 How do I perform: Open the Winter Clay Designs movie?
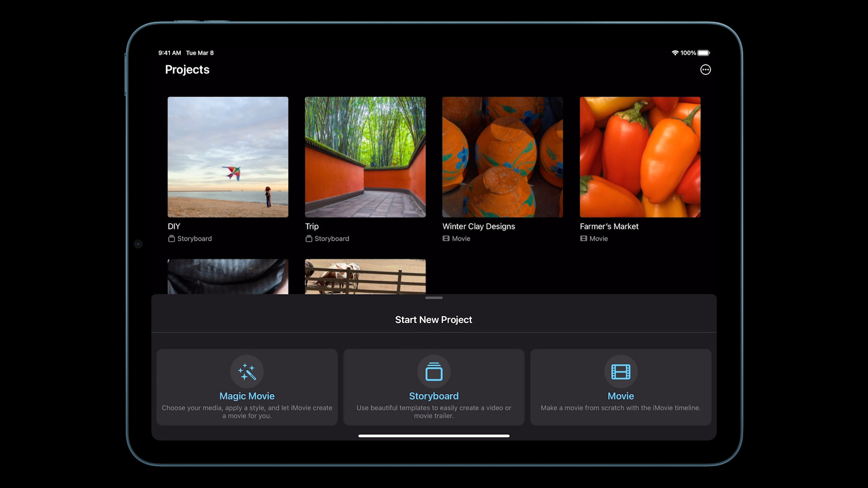[x=502, y=157]
